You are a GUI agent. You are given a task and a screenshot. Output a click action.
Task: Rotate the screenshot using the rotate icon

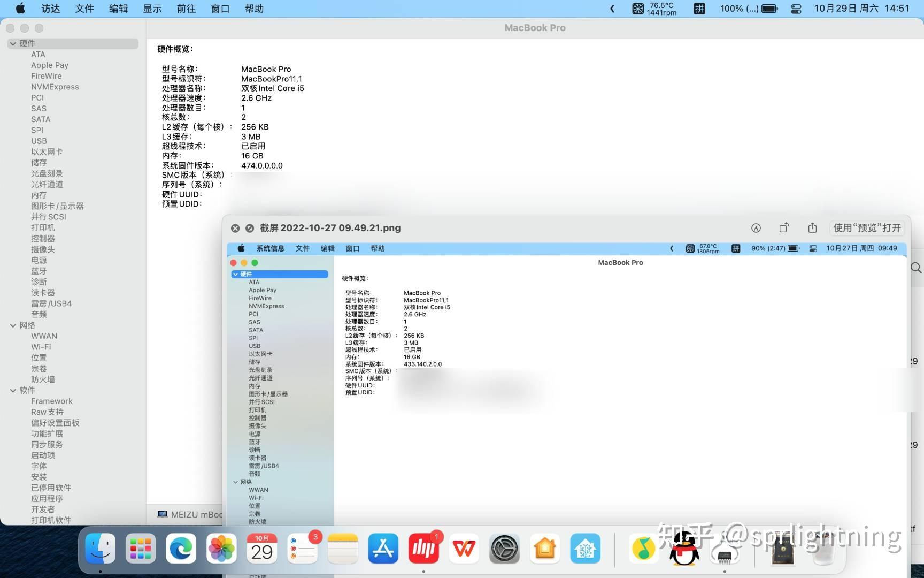tap(784, 227)
